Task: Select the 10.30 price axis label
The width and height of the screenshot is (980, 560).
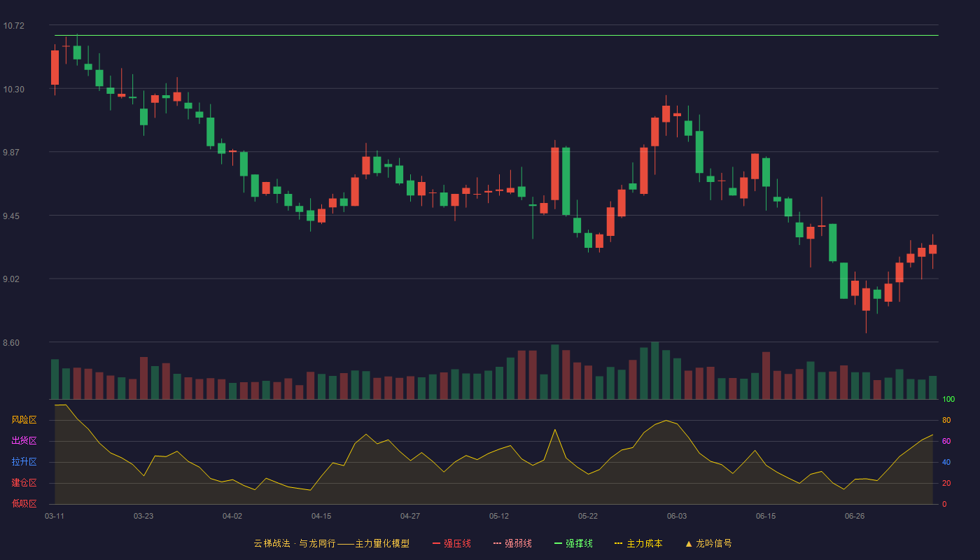Action: [x=13, y=90]
